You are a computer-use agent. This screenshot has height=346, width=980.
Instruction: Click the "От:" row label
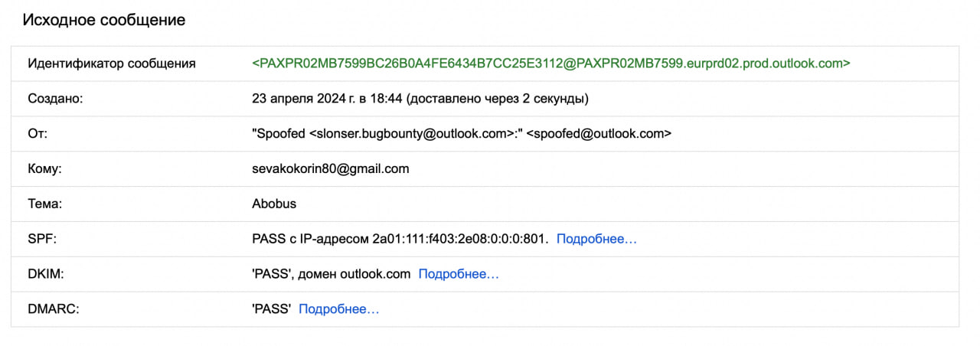point(38,134)
